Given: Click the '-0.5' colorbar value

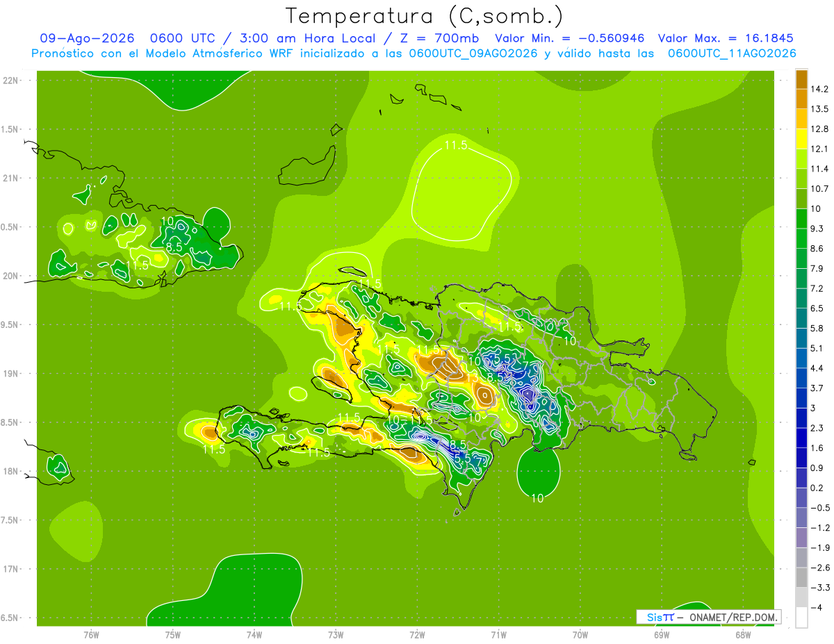Looking at the screenshot, I should 819,508.
